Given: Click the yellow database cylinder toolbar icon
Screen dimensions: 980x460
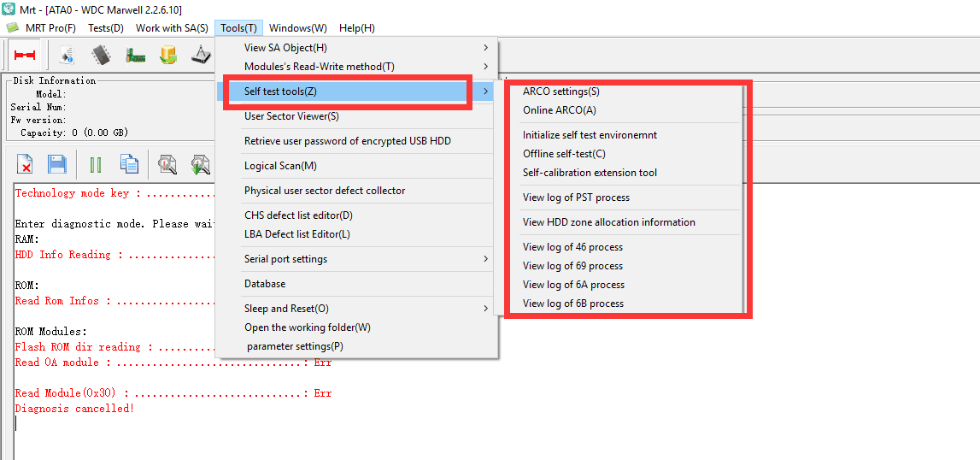Looking at the screenshot, I should (168, 55).
